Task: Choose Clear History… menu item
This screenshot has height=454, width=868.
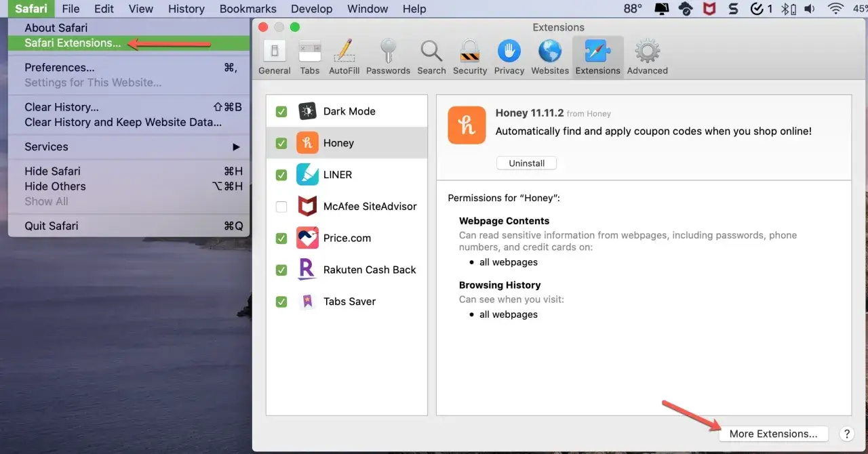Action: pyautogui.click(x=129, y=107)
